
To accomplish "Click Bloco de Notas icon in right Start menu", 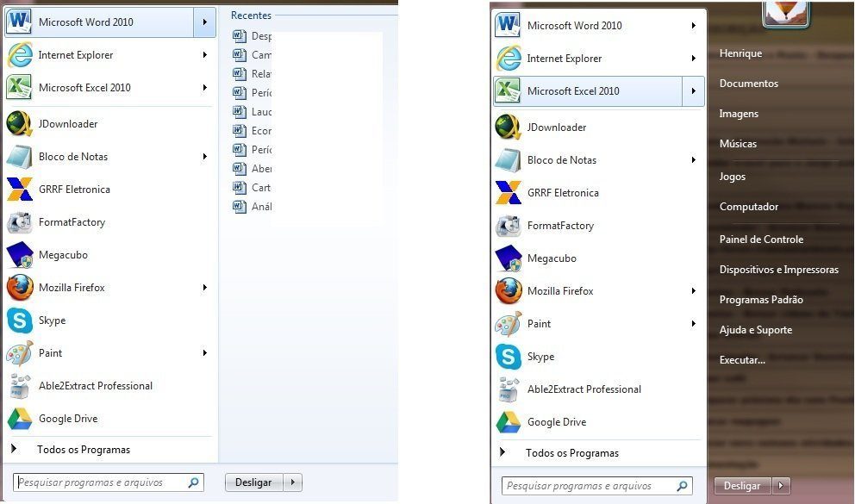I will (508, 159).
